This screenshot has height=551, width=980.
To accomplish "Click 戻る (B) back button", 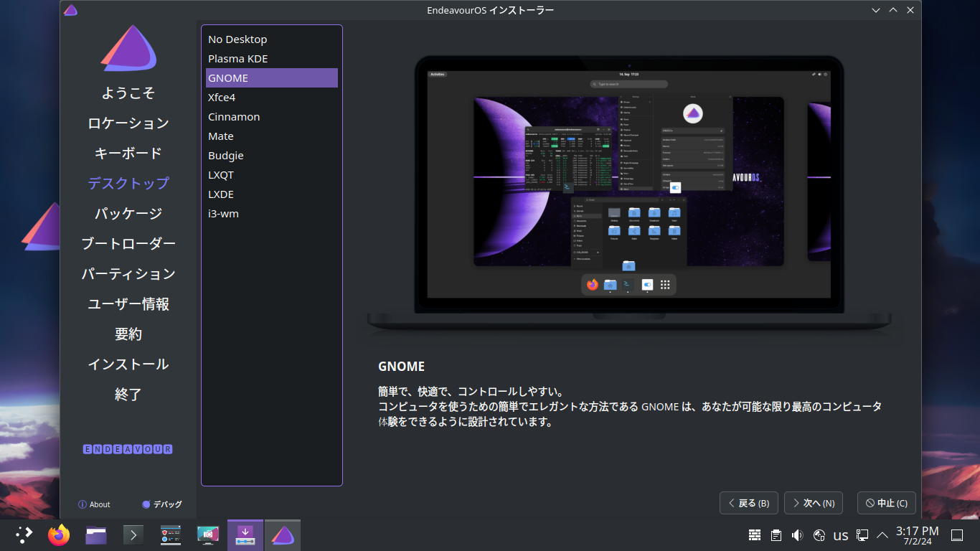I will (749, 503).
